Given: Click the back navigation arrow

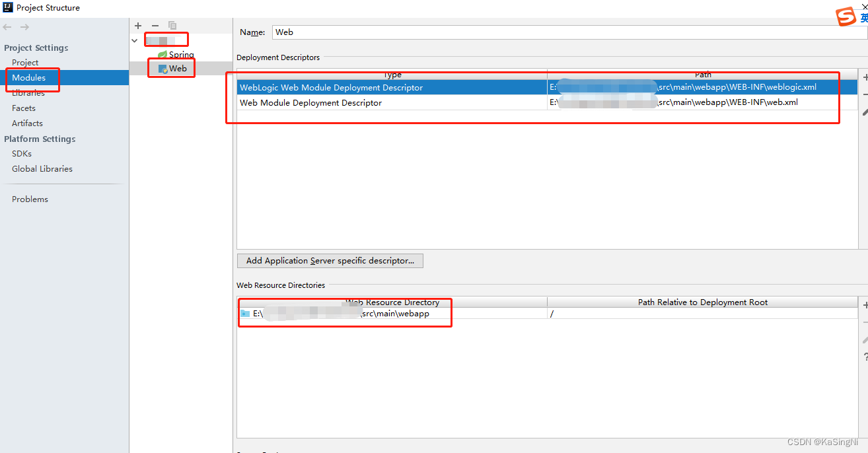Looking at the screenshot, I should pyautogui.click(x=7, y=26).
